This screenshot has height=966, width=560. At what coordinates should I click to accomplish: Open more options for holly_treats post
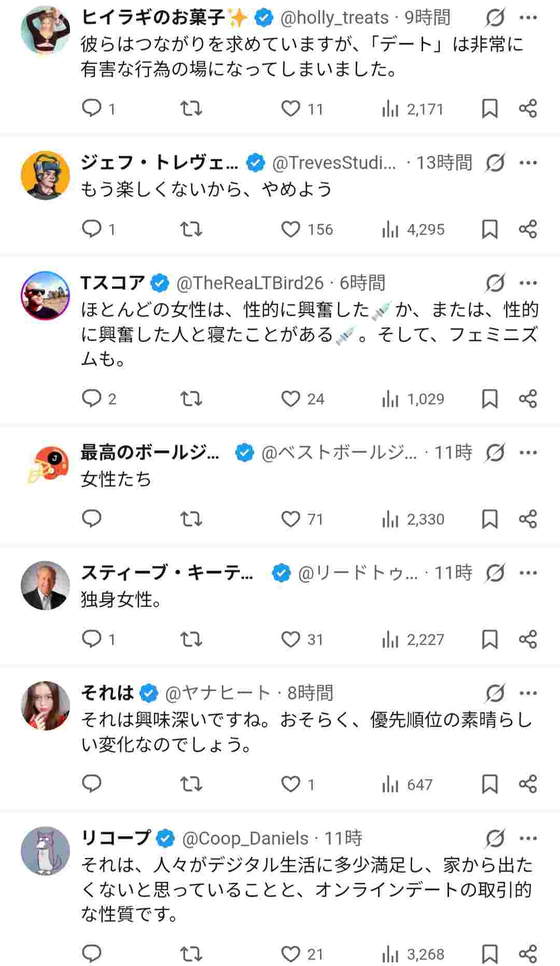point(528,18)
